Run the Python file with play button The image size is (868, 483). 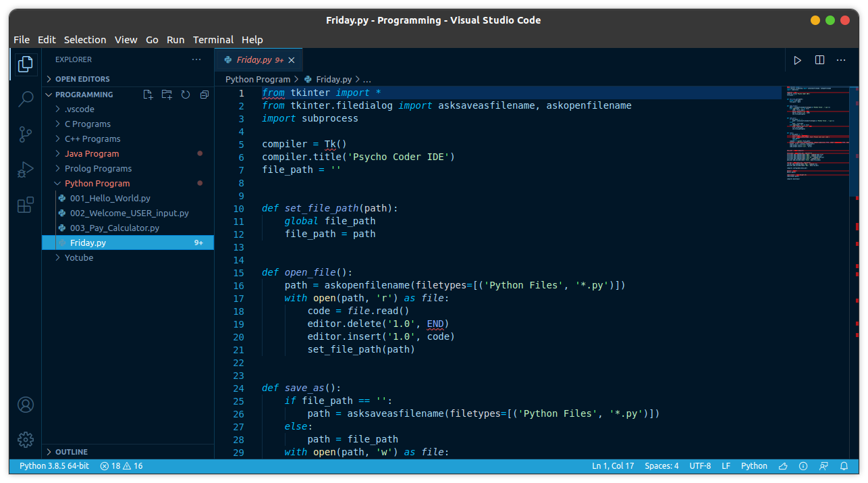[797, 60]
